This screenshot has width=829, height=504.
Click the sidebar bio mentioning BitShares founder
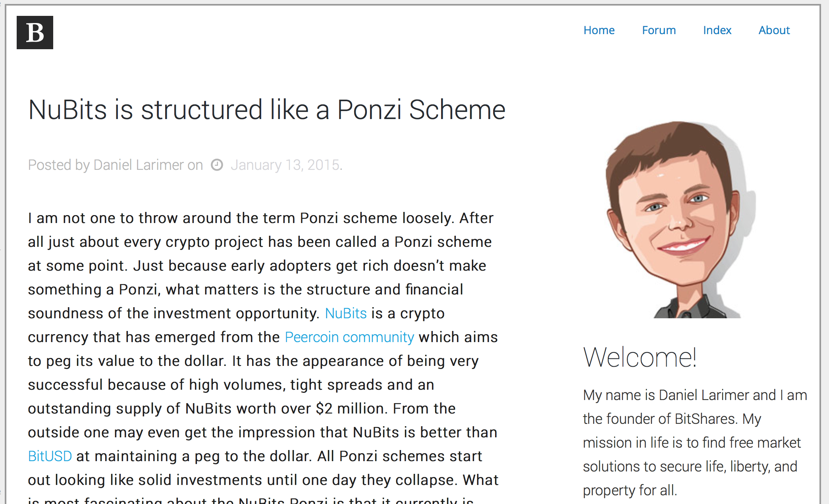(695, 442)
